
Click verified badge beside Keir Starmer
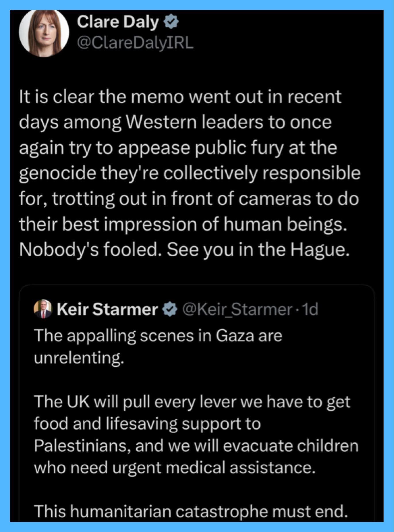tap(170, 309)
